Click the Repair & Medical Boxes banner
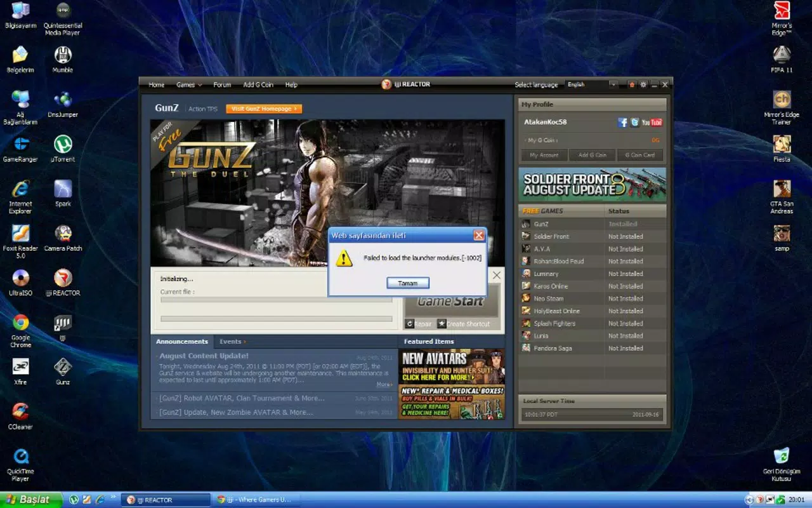This screenshot has width=812, height=508. 452,402
